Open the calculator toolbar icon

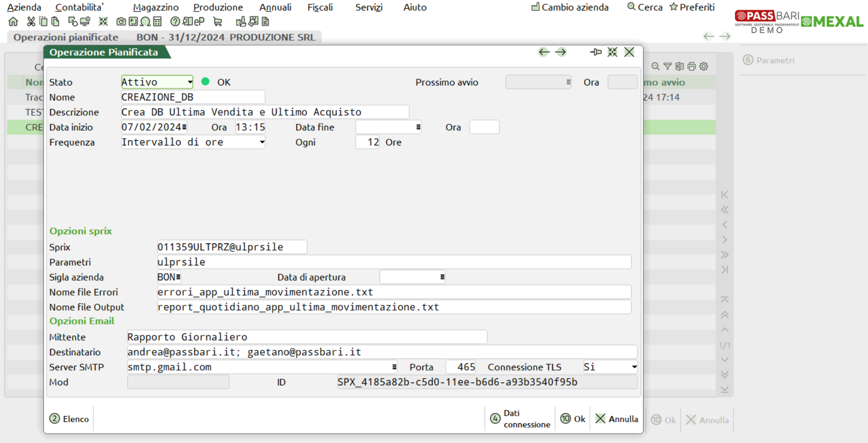158,22
